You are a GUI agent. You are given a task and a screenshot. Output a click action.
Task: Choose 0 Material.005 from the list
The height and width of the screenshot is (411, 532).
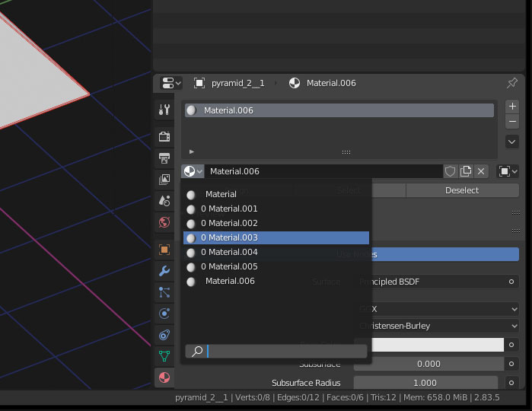[276, 266]
